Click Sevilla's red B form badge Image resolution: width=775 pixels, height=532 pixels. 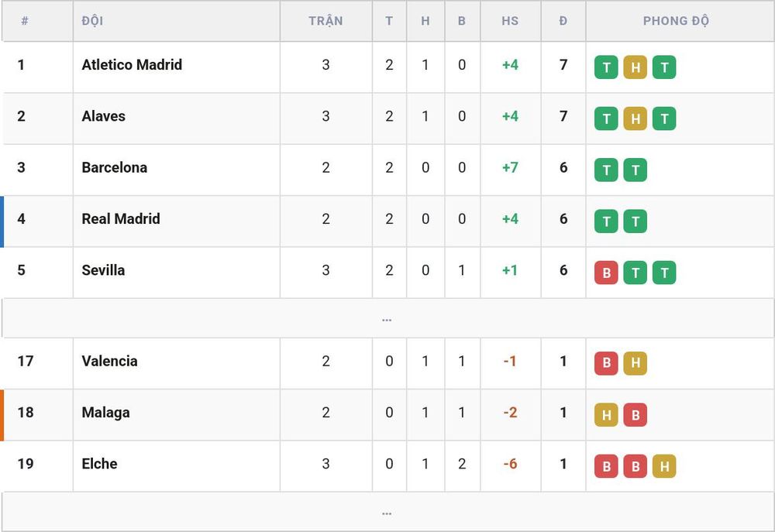click(x=606, y=273)
